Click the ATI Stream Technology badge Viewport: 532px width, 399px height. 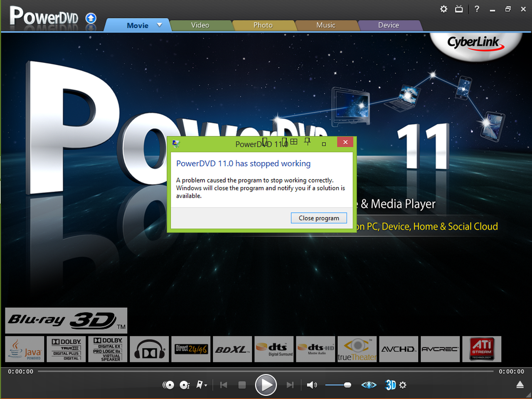[482, 349]
